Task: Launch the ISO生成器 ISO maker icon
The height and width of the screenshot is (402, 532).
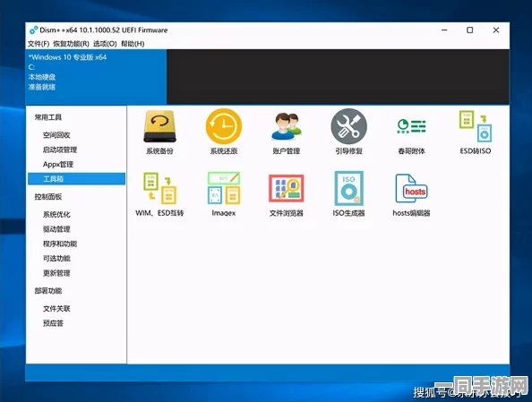Action: coord(348,188)
